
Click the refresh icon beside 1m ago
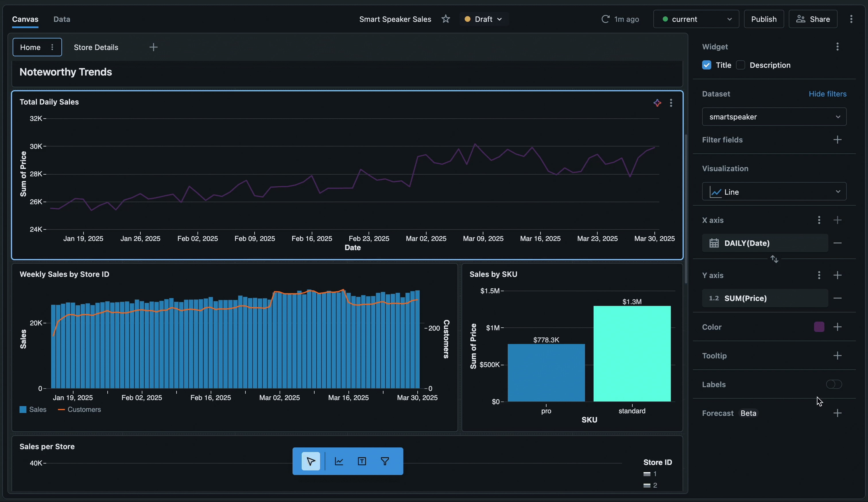pyautogui.click(x=605, y=19)
